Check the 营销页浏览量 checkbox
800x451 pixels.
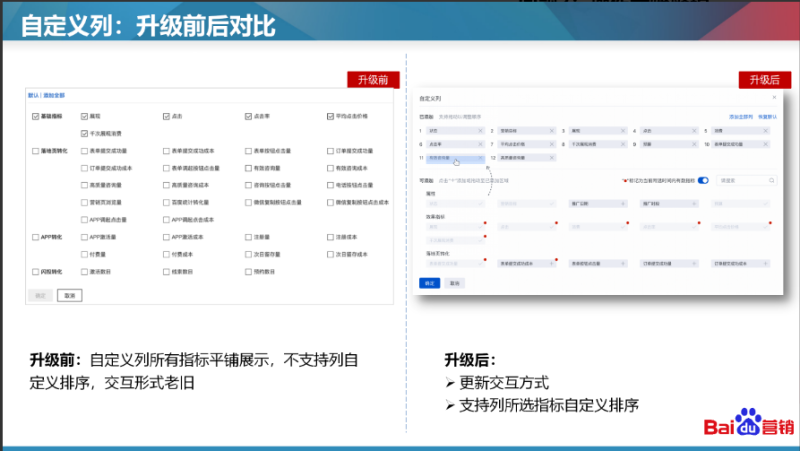(x=84, y=203)
